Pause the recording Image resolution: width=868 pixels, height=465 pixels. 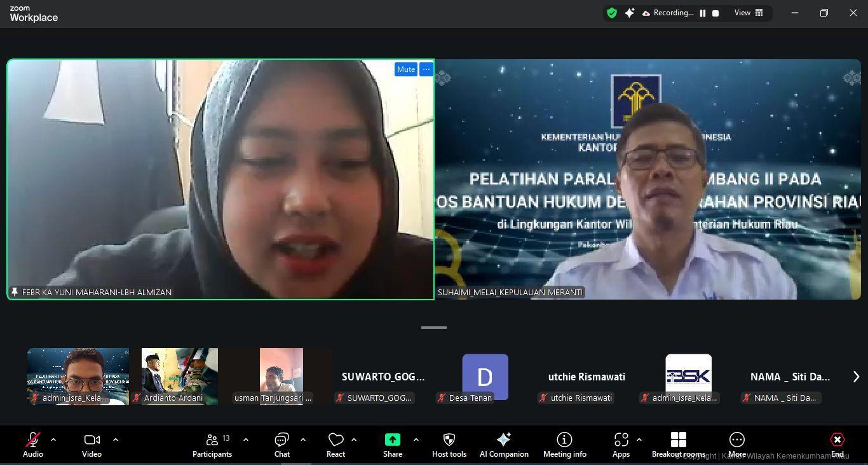702,12
